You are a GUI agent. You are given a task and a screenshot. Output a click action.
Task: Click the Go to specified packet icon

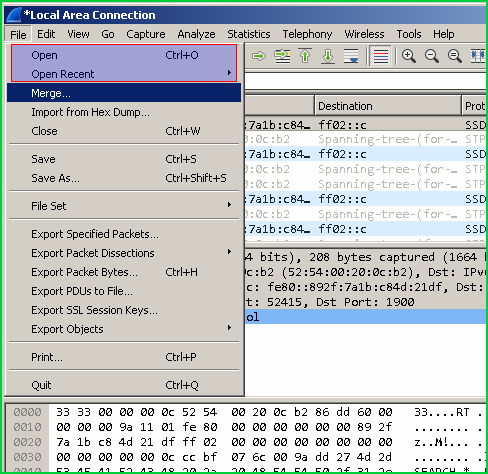click(x=282, y=56)
